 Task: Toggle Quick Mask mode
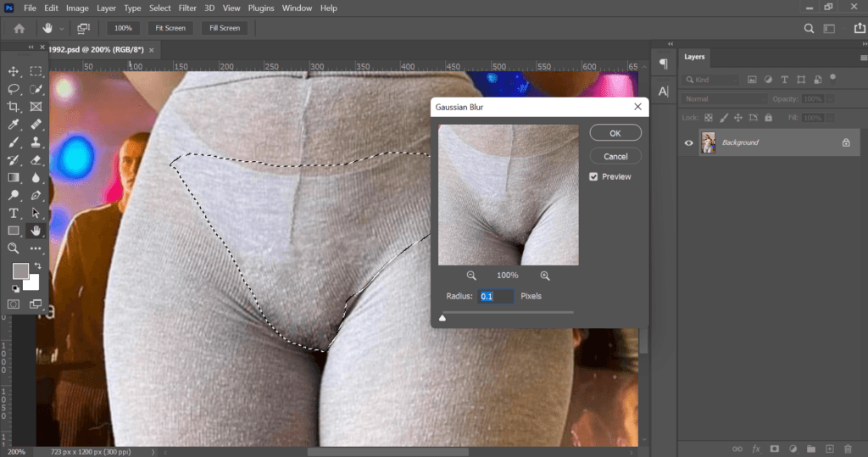point(14,304)
